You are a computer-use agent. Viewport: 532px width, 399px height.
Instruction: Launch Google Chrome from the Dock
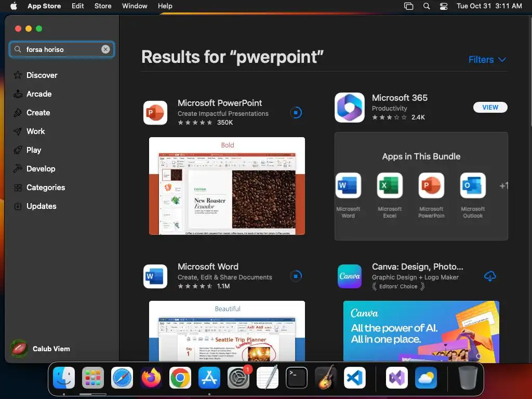(x=180, y=378)
